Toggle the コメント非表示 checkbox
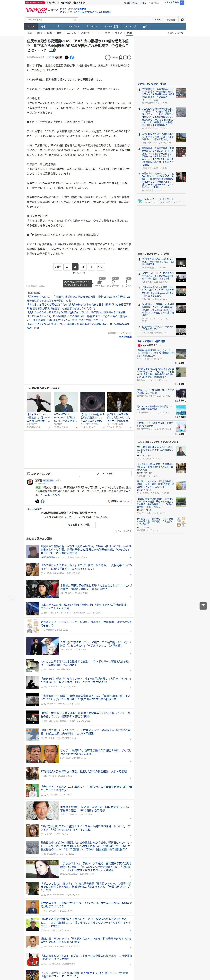The height and width of the screenshot is (980, 210). click(x=115, y=531)
